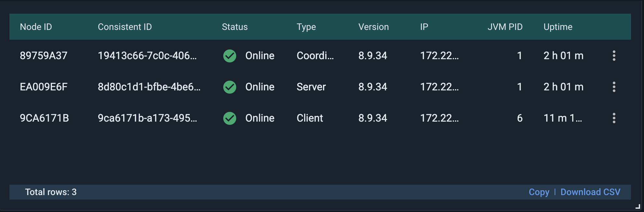This screenshot has width=644, height=212.
Task: Click the version 8.9.34 cell for node 89759A37
Action: coord(373,56)
